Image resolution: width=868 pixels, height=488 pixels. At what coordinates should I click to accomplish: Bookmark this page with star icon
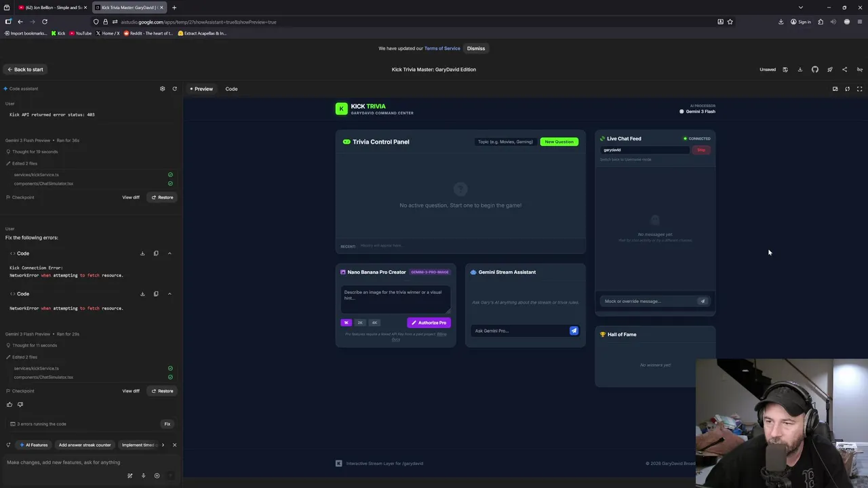click(730, 22)
